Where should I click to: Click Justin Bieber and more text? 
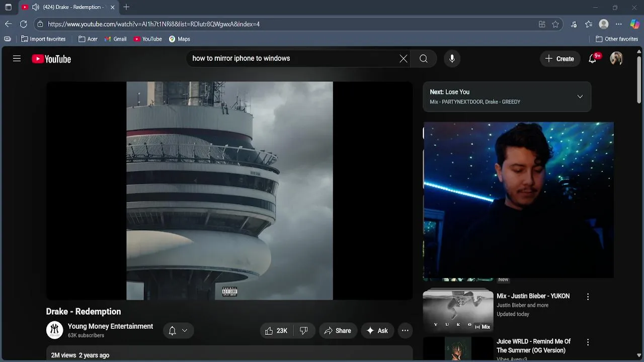[x=522, y=305]
